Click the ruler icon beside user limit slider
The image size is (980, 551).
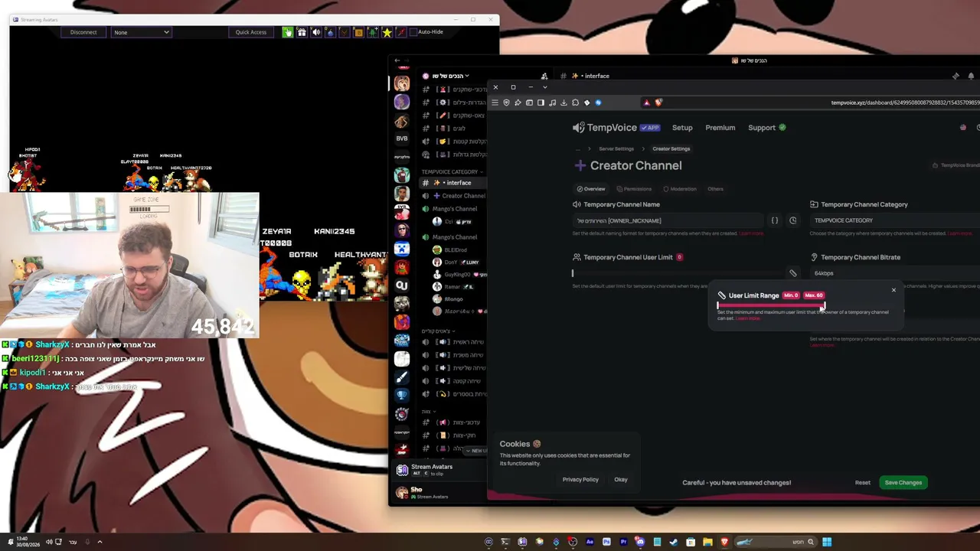(793, 273)
